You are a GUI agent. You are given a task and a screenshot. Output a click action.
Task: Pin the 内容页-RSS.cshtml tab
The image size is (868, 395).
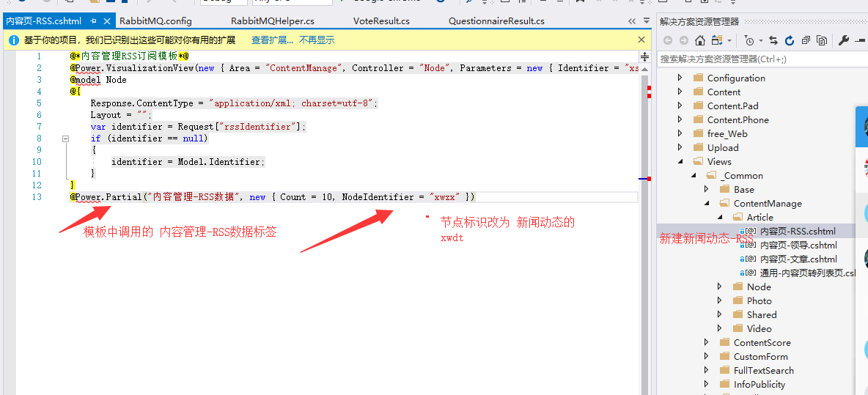tap(94, 21)
